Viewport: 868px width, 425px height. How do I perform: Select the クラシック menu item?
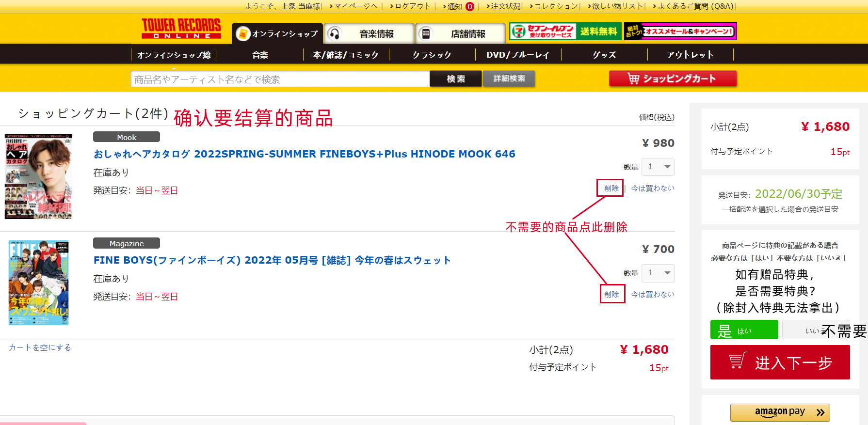(432, 55)
